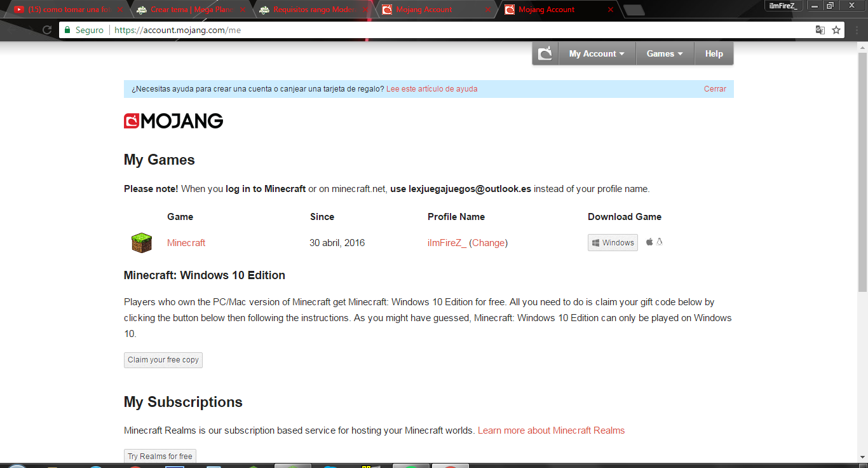This screenshot has height=468, width=868.
Task: Click the Minecraft grass block icon
Action: [142, 243]
